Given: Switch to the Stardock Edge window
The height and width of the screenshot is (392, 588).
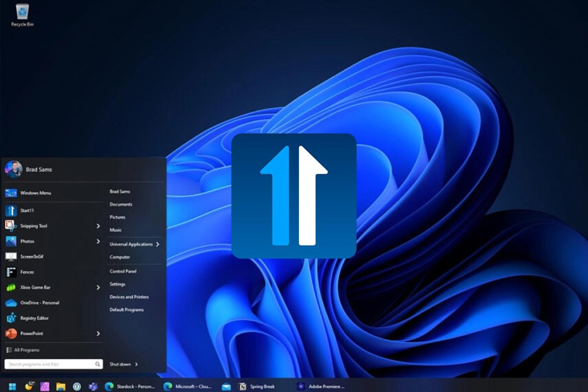Looking at the screenshot, I should point(130,386).
